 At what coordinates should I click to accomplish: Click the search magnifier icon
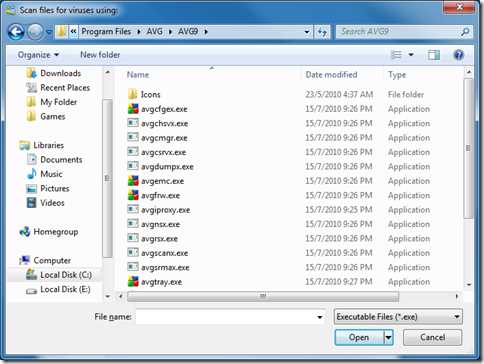pos(465,32)
